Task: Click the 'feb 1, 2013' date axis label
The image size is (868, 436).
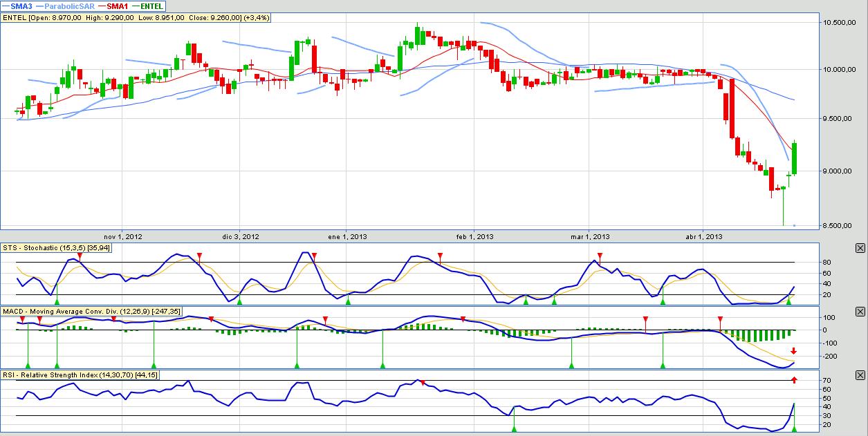Action: pos(474,237)
